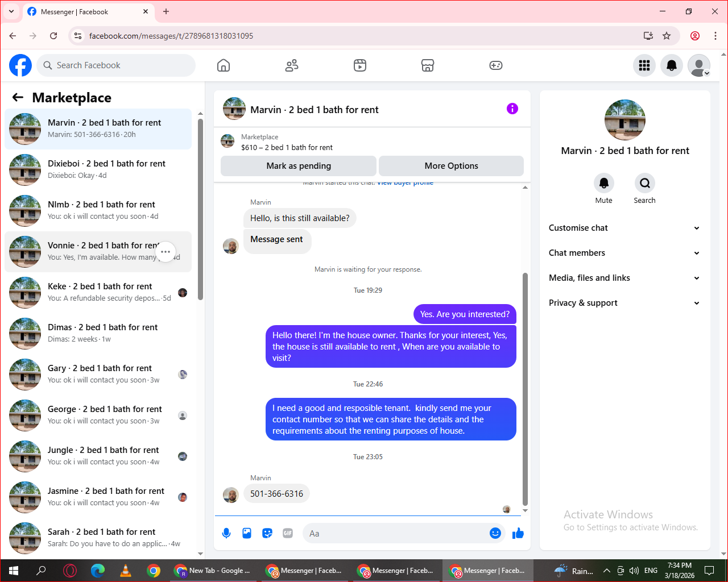Image resolution: width=728 pixels, height=582 pixels.
Task: Open Marvin conversation in chat list
Action: 98,129
